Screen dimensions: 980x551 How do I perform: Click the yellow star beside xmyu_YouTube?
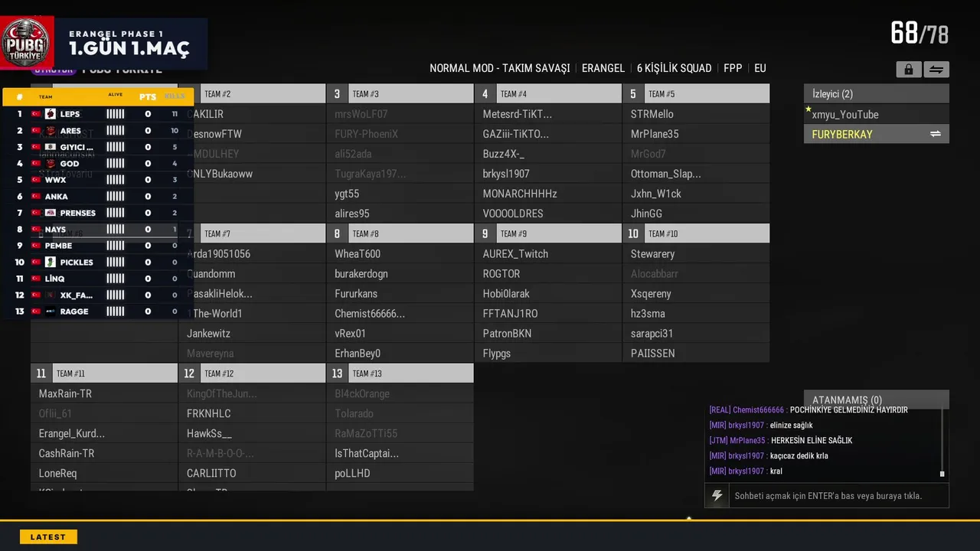pyautogui.click(x=808, y=109)
